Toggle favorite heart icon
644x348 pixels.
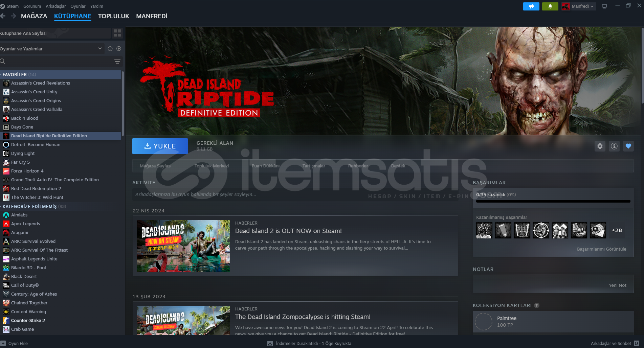pyautogui.click(x=628, y=146)
